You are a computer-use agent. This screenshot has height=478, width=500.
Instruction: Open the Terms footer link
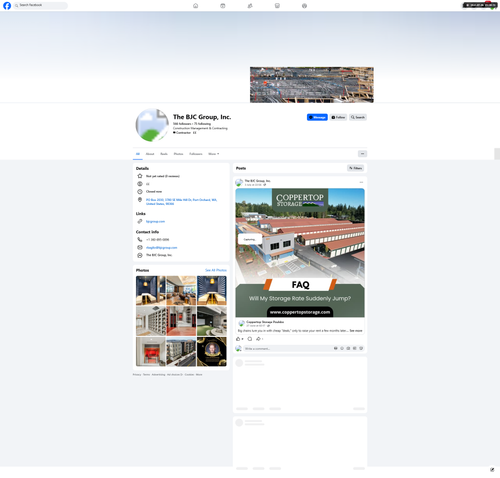pyautogui.click(x=146, y=375)
